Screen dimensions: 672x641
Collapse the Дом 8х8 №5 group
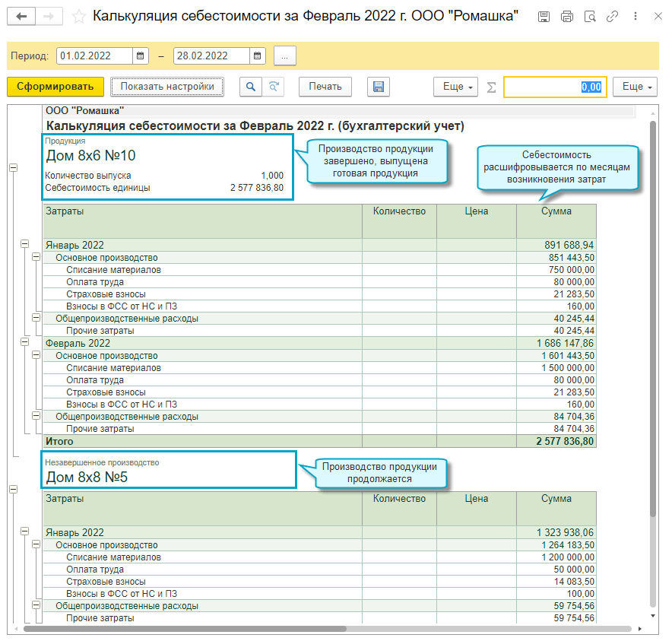pos(14,489)
